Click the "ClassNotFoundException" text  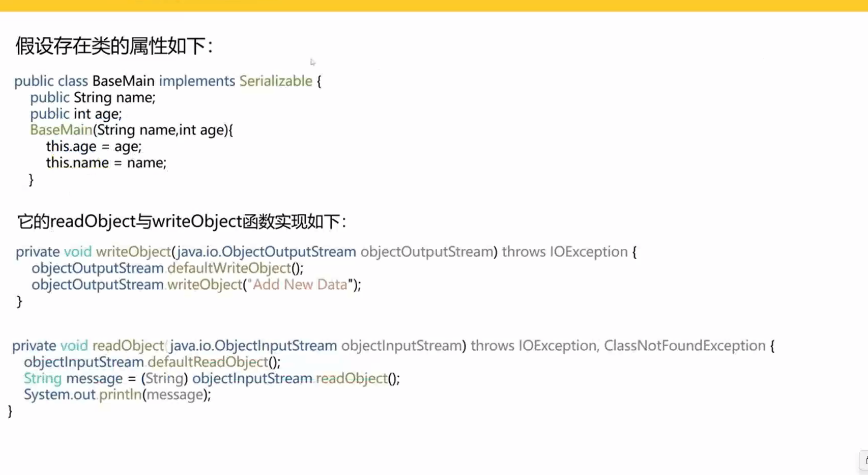pyautogui.click(x=684, y=346)
